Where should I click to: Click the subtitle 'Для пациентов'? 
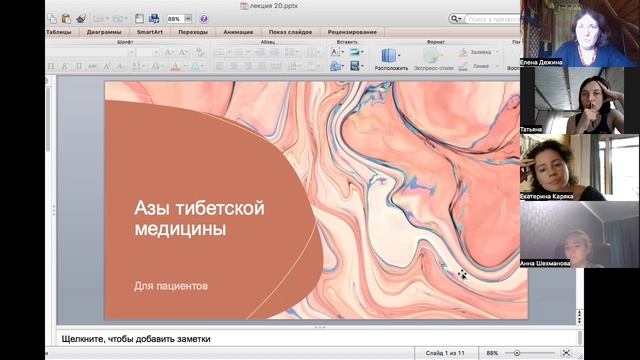click(x=171, y=286)
